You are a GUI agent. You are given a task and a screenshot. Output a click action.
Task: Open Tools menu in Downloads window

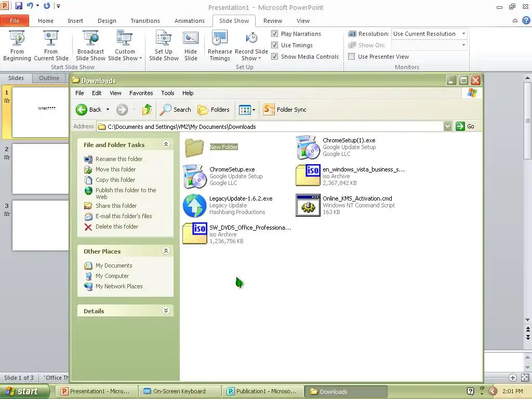point(168,93)
